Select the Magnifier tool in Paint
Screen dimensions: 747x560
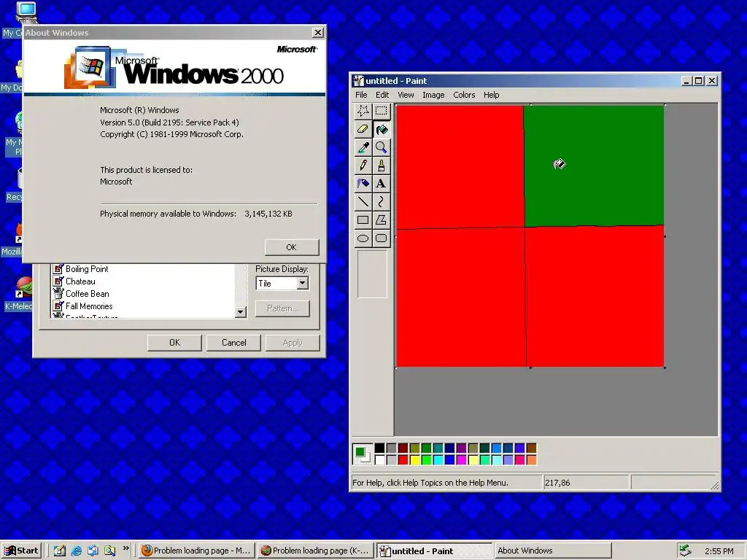coord(381,147)
